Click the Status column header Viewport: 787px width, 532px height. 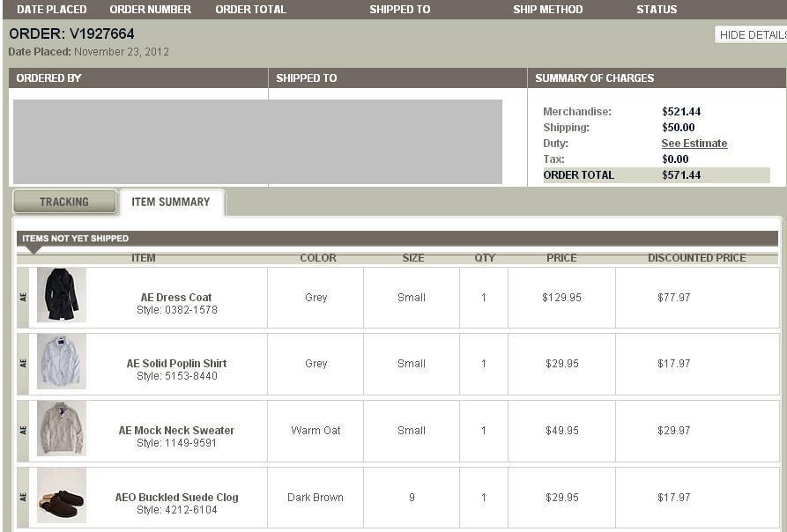coord(657,10)
